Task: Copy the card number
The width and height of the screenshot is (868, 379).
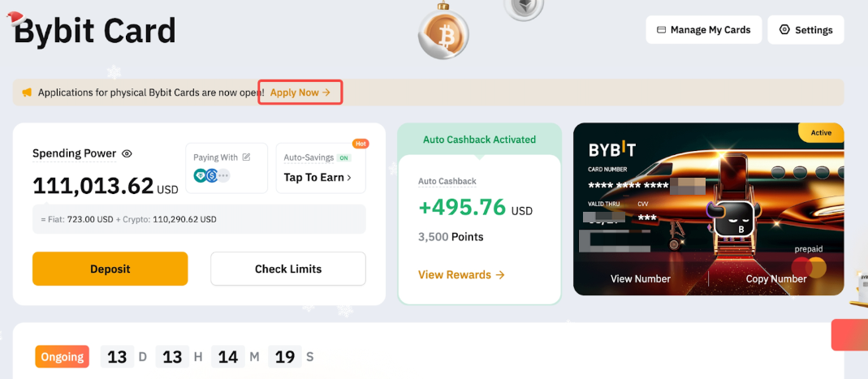Action: pos(776,278)
